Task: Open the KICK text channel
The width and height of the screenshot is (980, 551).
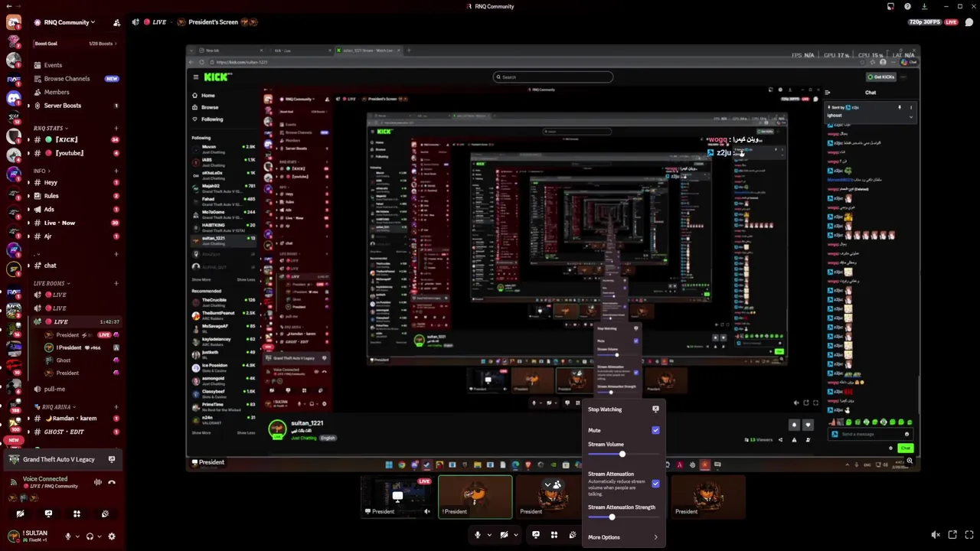Action: [75, 140]
